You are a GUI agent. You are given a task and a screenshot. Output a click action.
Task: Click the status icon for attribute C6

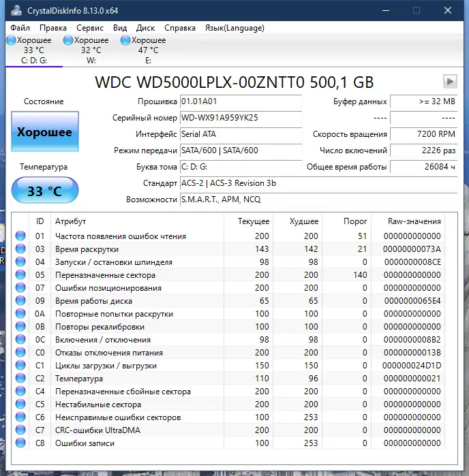point(20,417)
